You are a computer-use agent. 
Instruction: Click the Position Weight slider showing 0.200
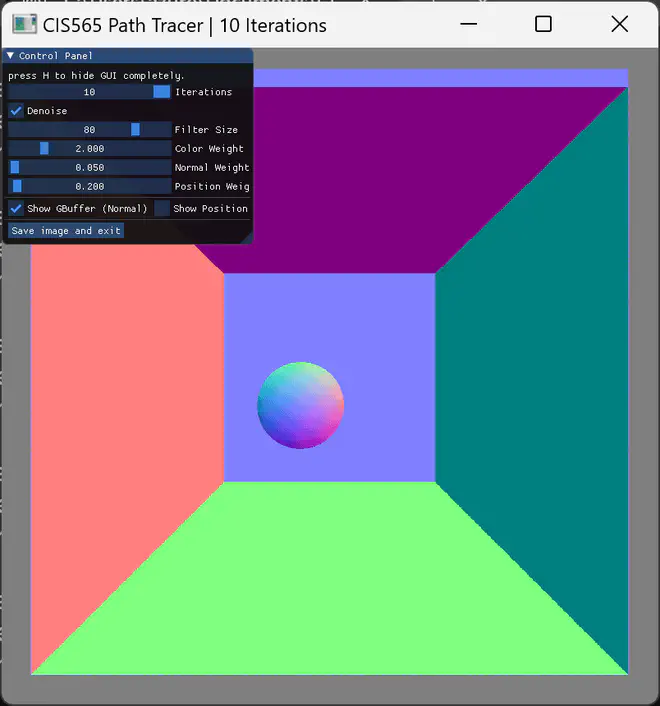pos(90,187)
